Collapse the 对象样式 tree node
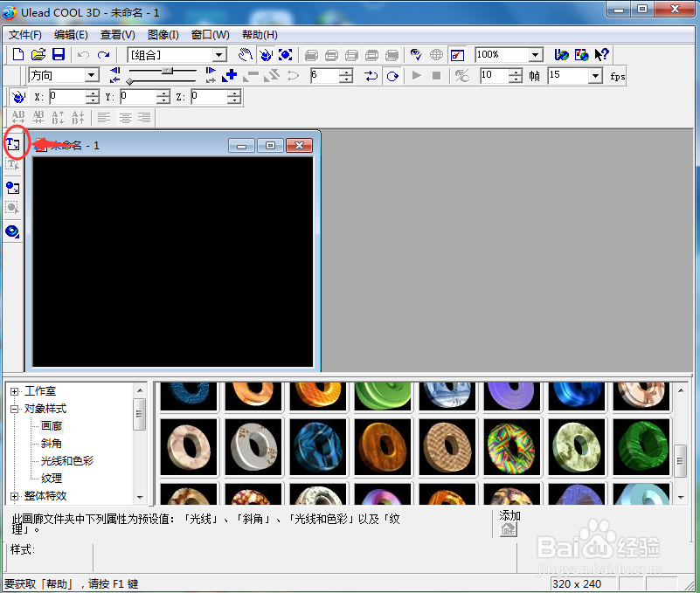 point(14,409)
